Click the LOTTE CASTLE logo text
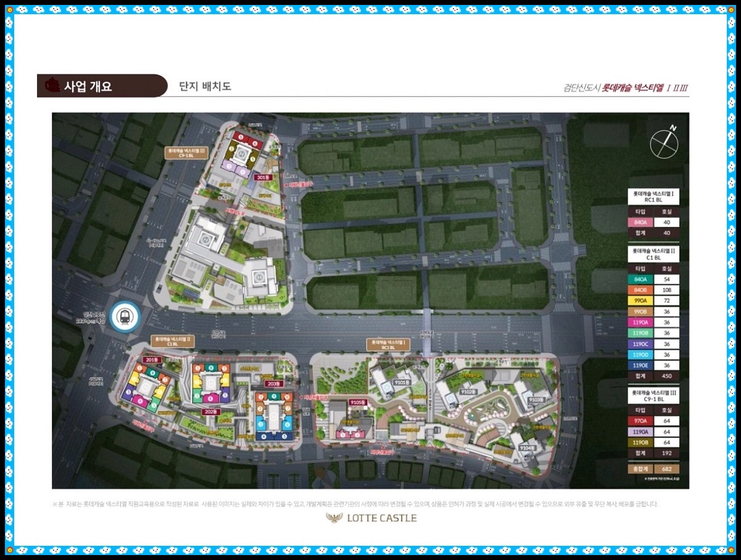 (381, 518)
